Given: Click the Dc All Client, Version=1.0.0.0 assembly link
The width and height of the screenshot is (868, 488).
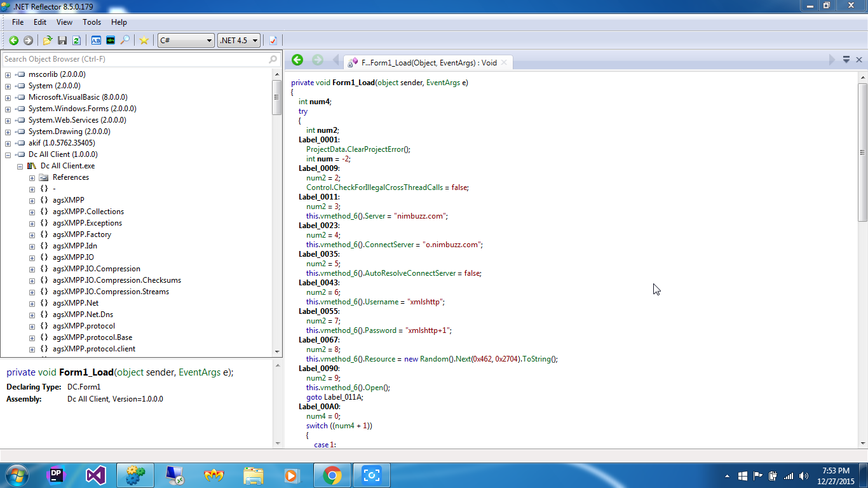Looking at the screenshot, I should [115, 399].
